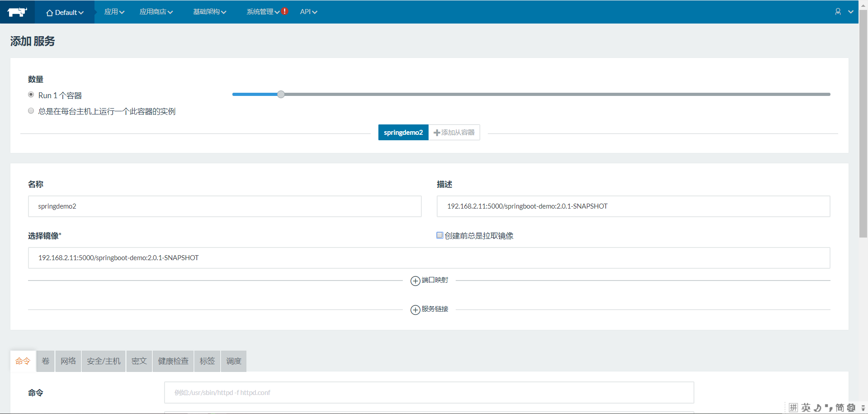
Task: Select 总是在每台主机上运行 radio option
Action: (31, 111)
